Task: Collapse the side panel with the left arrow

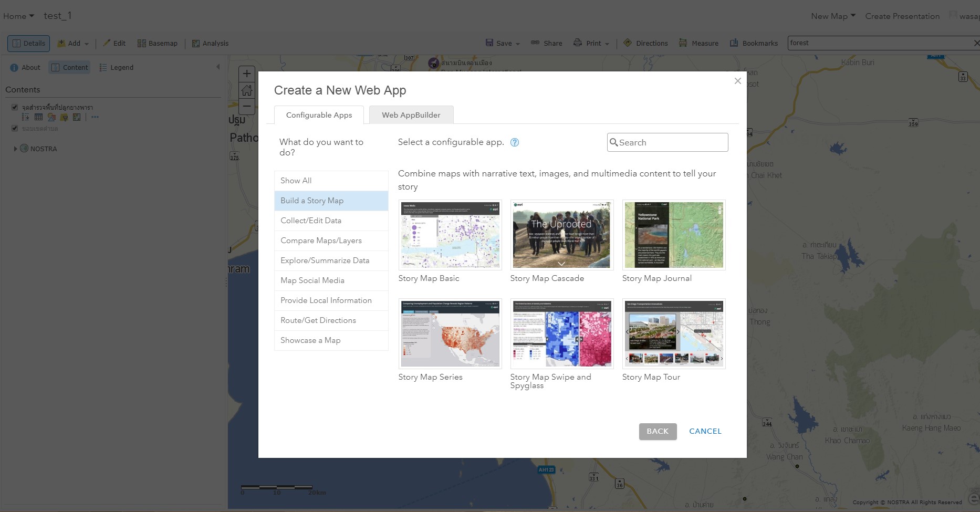Action: pos(218,67)
